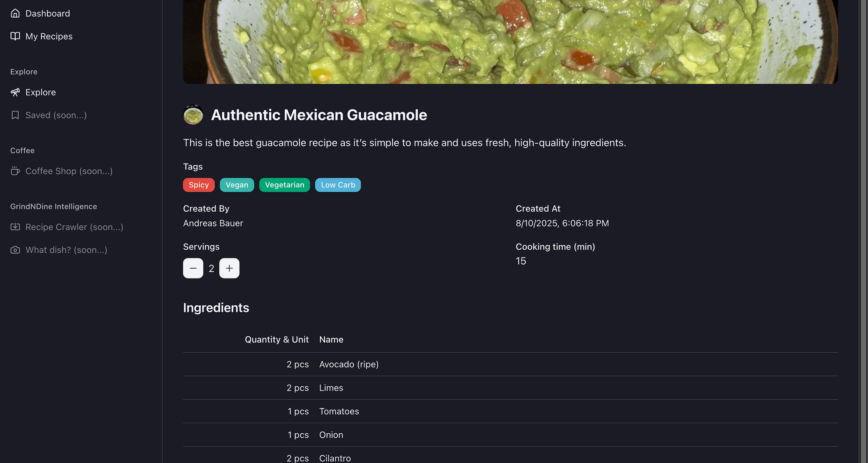The image size is (868, 463).
Task: Click the guacamole recipe avatar image
Action: [x=193, y=115]
